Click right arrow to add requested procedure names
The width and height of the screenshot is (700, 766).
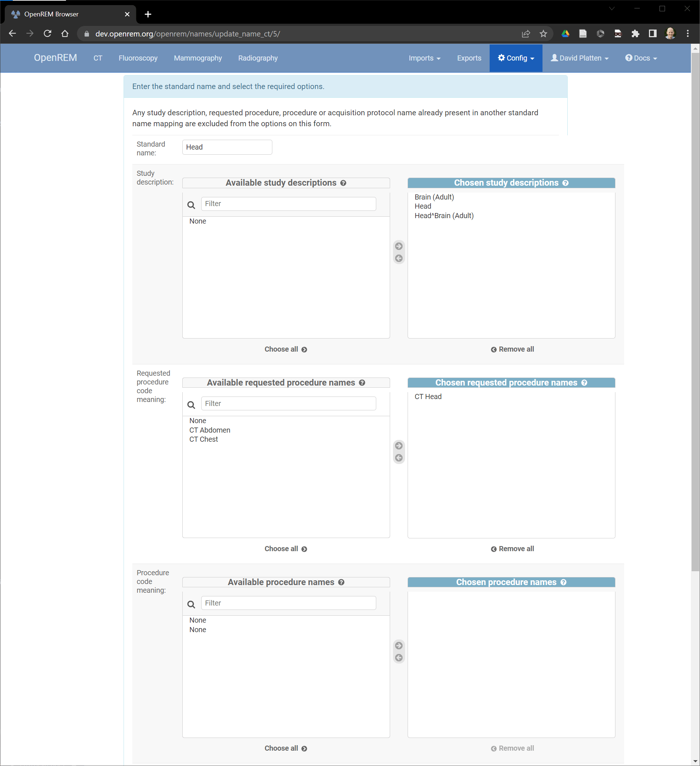coord(398,446)
